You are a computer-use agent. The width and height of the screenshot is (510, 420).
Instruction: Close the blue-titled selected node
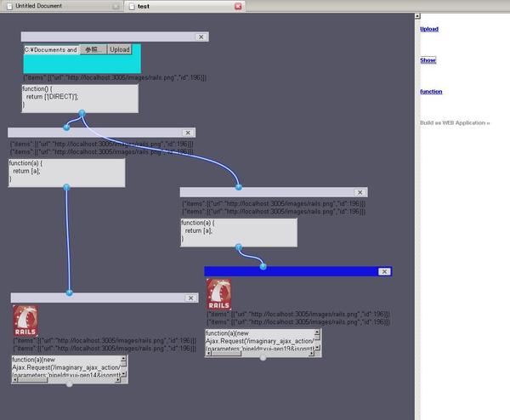point(384,271)
